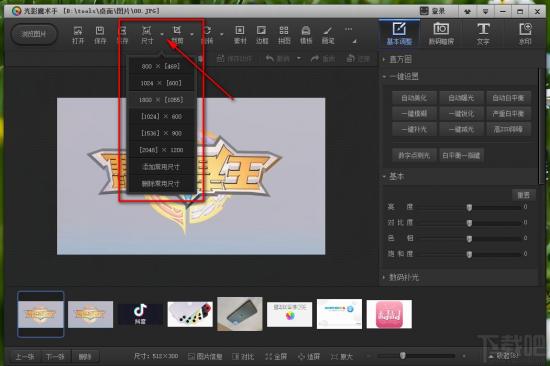Open the dropdown arrow next to 裁剪
Image resolution: width=550 pixels, height=366 pixels.
tap(192, 34)
